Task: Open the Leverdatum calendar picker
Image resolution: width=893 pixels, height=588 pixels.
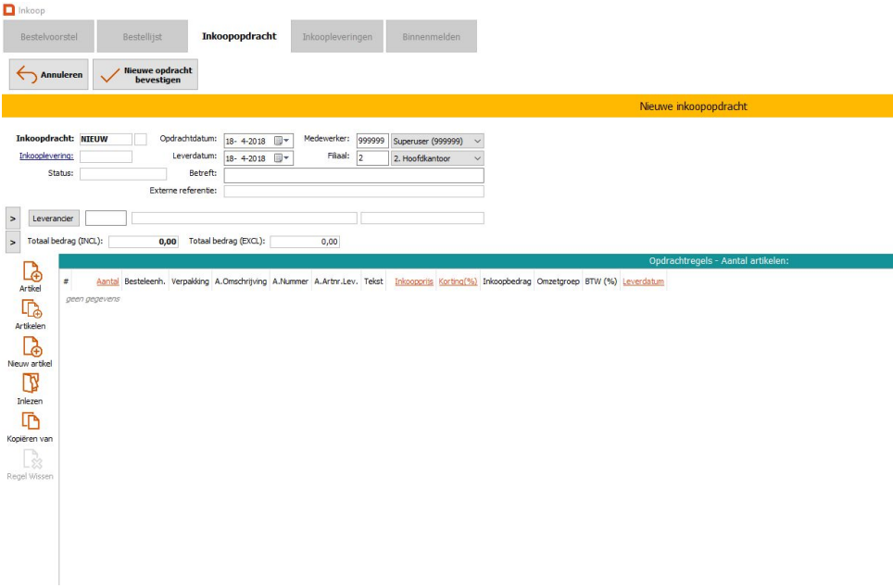Action: pos(282,158)
